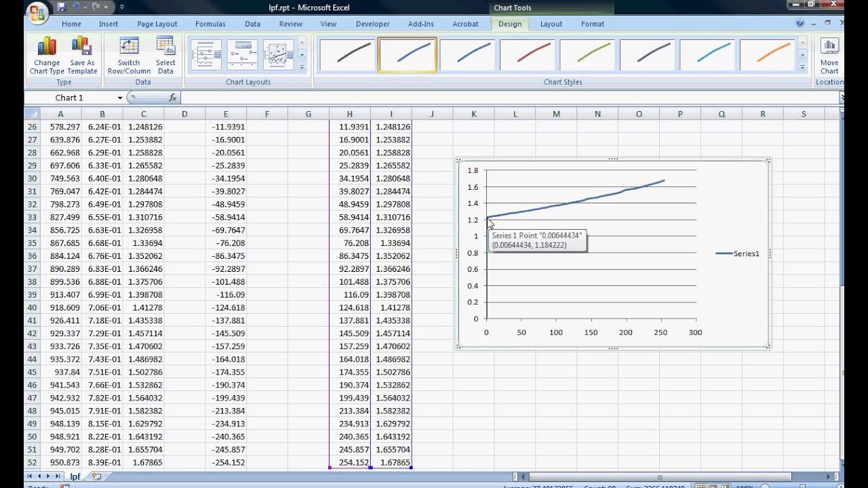Screen dimensions: 868x488
Task: Choose the red line chart style
Action: 528,54
